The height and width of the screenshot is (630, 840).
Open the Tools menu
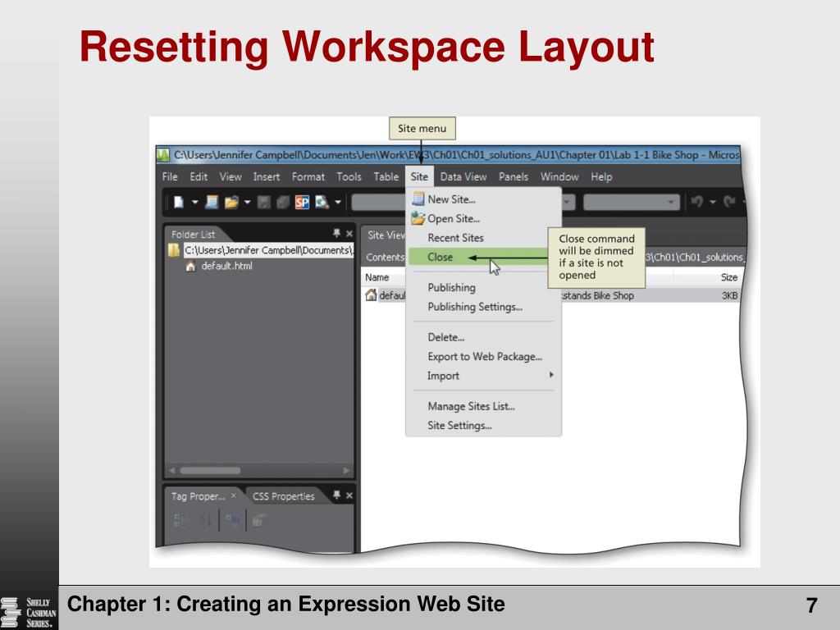click(x=349, y=177)
